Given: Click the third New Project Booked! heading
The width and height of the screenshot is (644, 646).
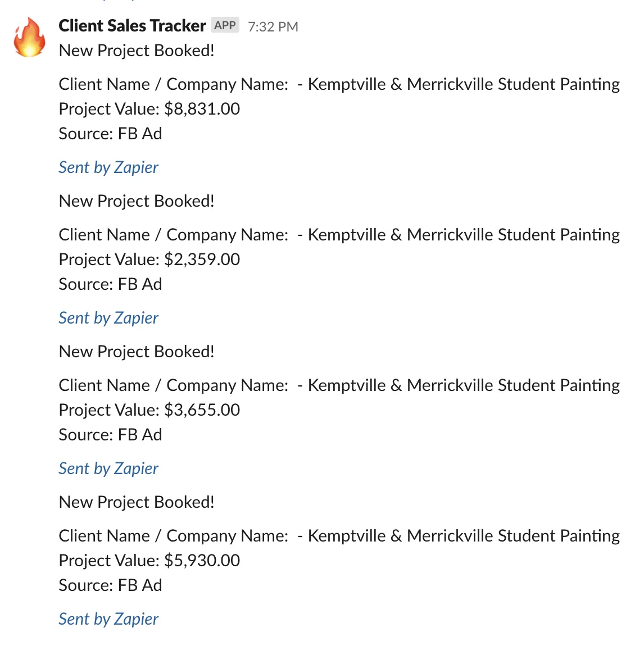Looking at the screenshot, I should pyautogui.click(x=137, y=352).
